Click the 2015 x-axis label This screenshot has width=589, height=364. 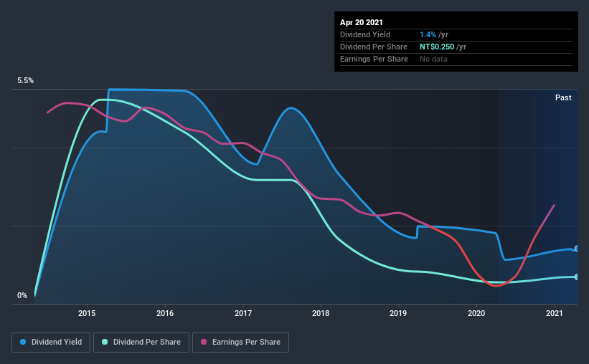tap(87, 313)
